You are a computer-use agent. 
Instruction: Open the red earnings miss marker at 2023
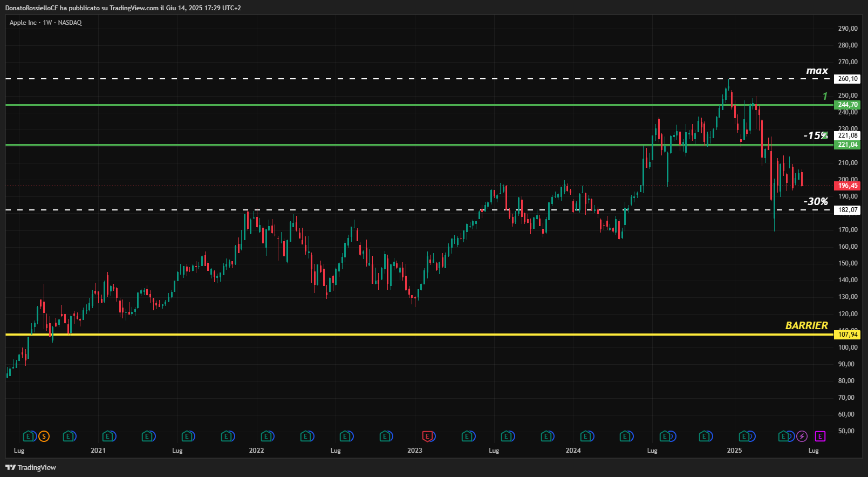pyautogui.click(x=427, y=436)
